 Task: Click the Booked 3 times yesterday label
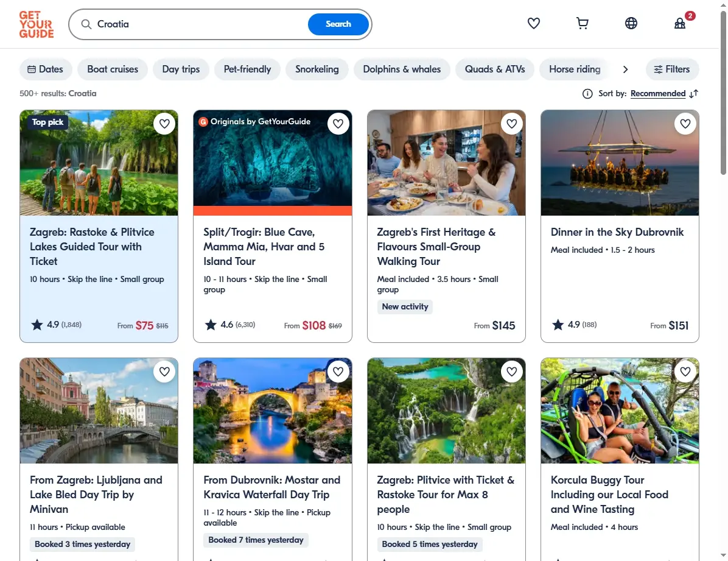point(82,545)
